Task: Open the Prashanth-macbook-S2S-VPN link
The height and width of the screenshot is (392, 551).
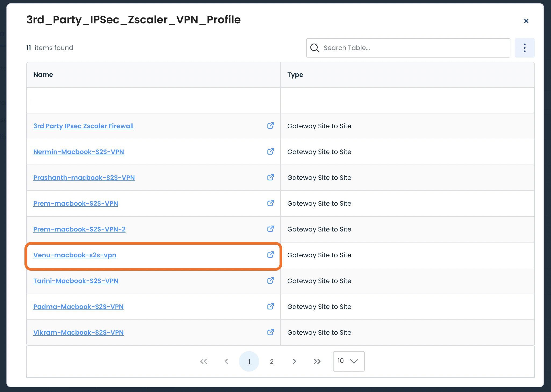Action: coord(84,177)
